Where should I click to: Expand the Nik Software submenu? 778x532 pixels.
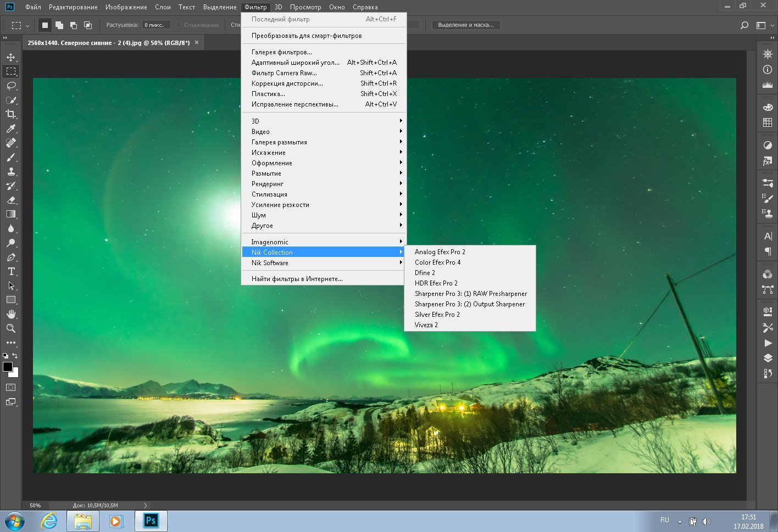[324, 263]
